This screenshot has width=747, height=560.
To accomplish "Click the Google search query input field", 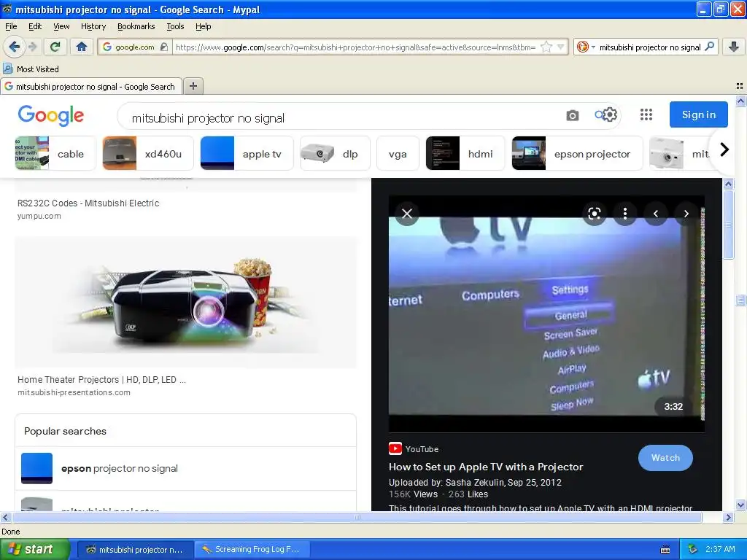I will tap(343, 117).
